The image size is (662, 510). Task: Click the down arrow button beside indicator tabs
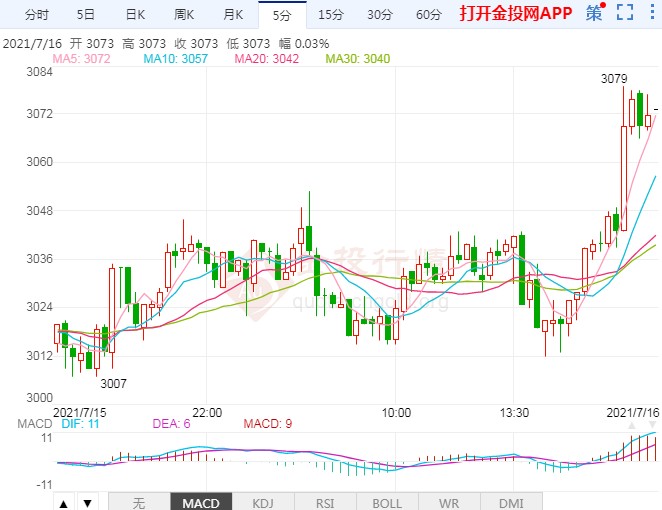coord(87,502)
